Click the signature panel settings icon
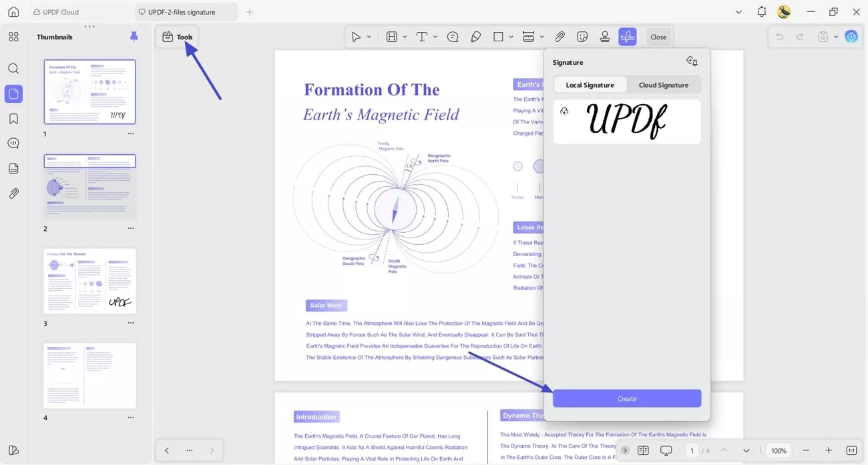868x465 pixels. coord(692,61)
